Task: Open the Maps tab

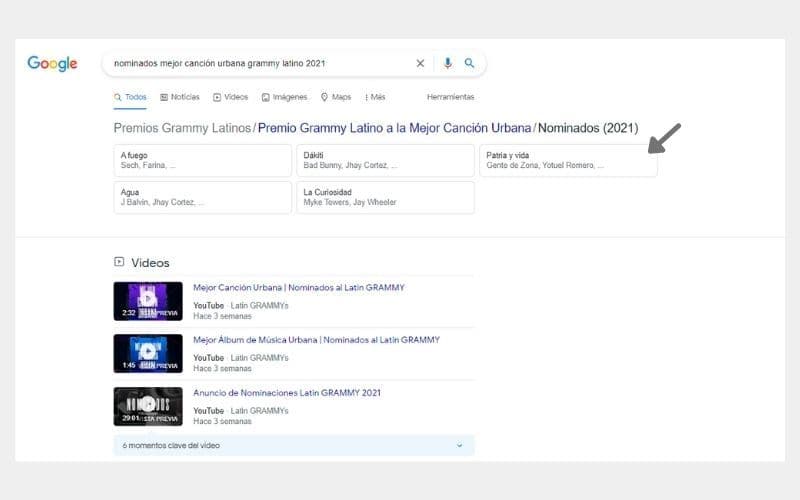Action: tap(336, 97)
